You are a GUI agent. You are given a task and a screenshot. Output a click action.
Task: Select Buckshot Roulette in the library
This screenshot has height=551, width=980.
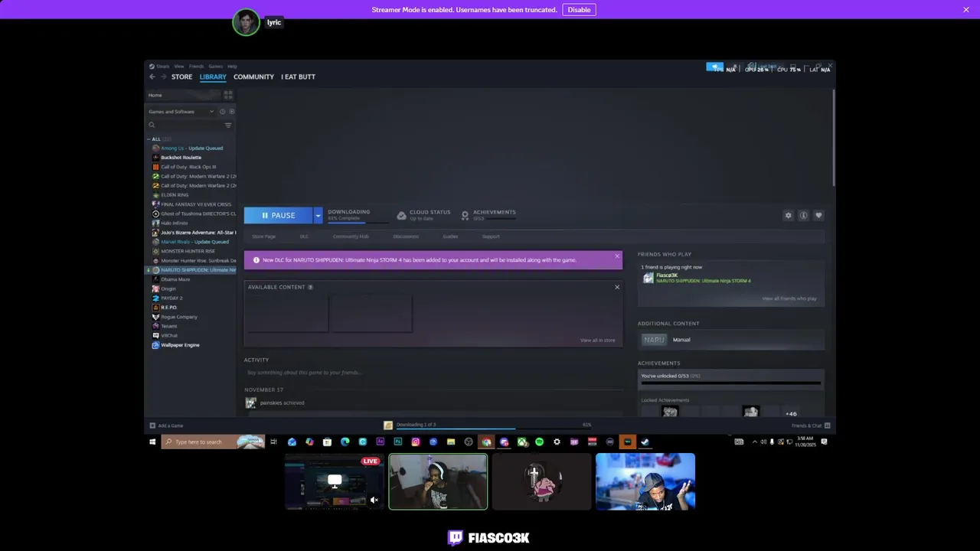point(181,158)
